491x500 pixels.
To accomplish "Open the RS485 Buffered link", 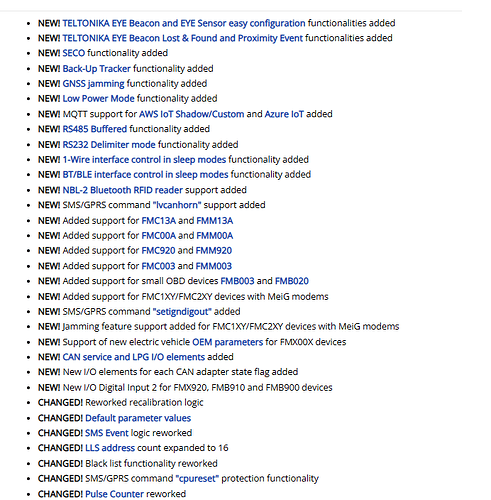I will 95,129.
